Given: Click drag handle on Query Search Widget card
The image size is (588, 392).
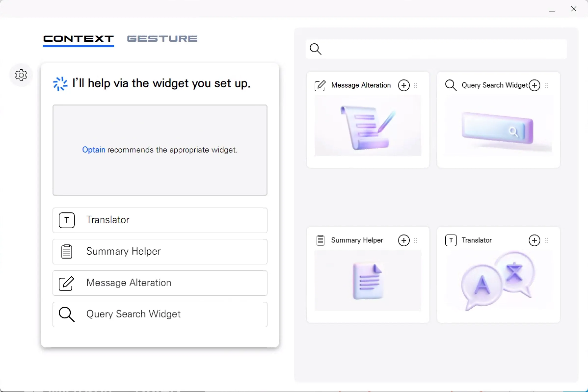Looking at the screenshot, I should pyautogui.click(x=546, y=86).
